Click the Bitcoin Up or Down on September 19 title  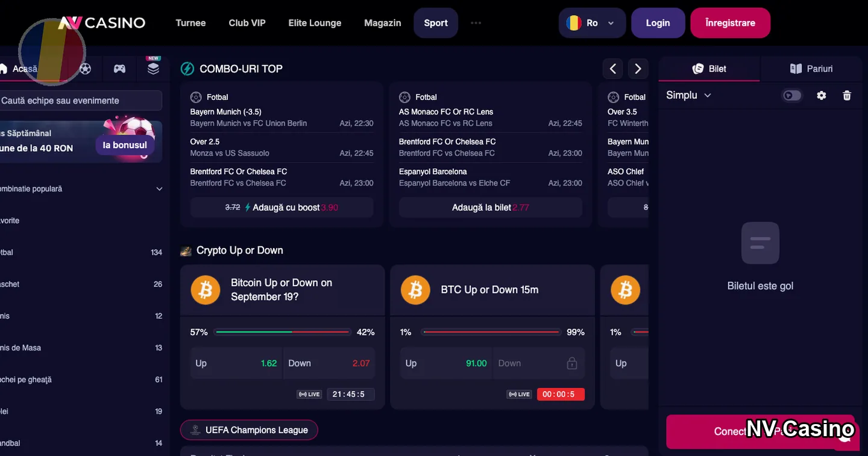[281, 290]
